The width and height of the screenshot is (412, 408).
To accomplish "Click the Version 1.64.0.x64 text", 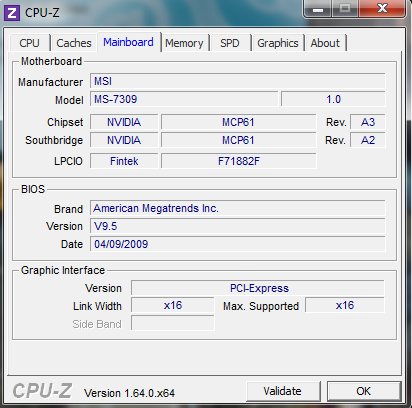I will tap(129, 393).
